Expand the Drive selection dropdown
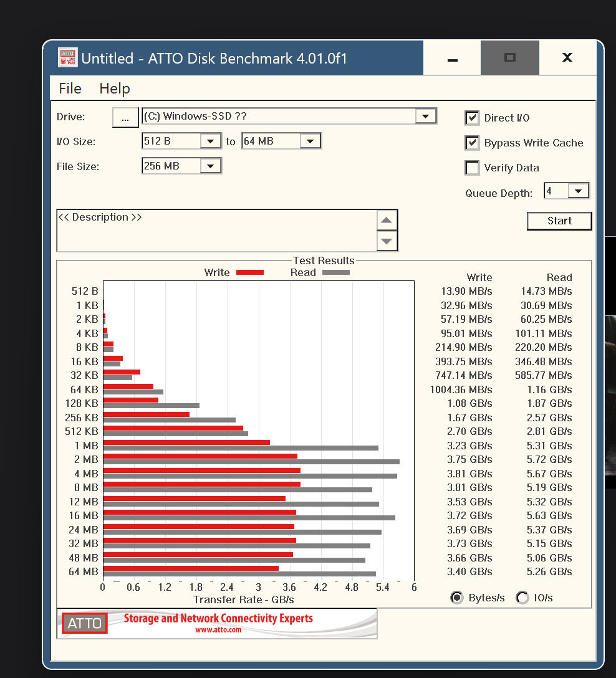616x678 pixels. (x=426, y=116)
